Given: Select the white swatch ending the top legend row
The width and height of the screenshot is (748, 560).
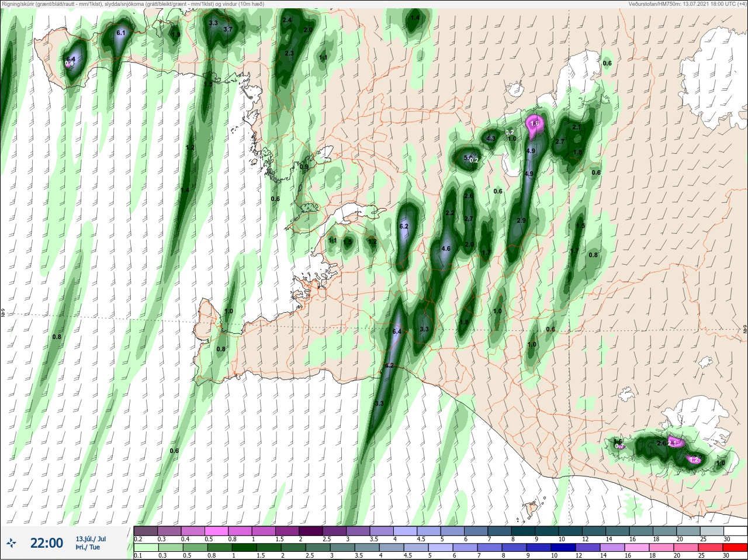Looking at the screenshot, I should pyautogui.click(x=735, y=531).
